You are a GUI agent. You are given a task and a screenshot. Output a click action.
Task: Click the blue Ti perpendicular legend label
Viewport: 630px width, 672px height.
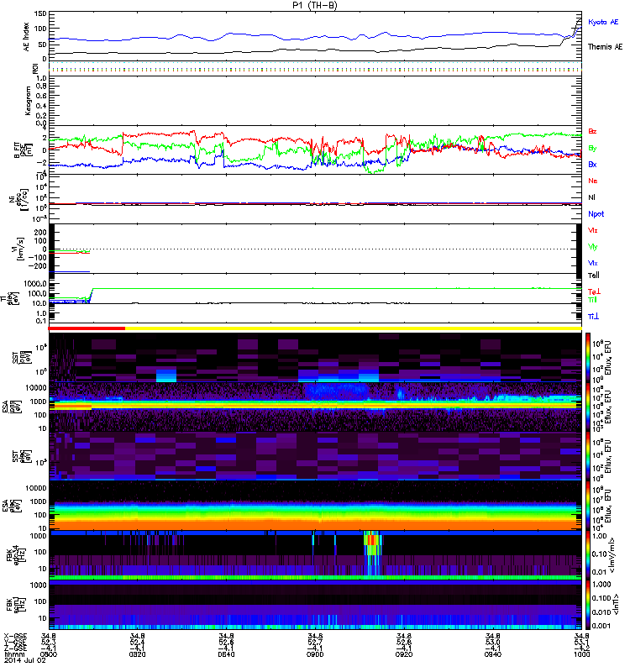(593, 317)
